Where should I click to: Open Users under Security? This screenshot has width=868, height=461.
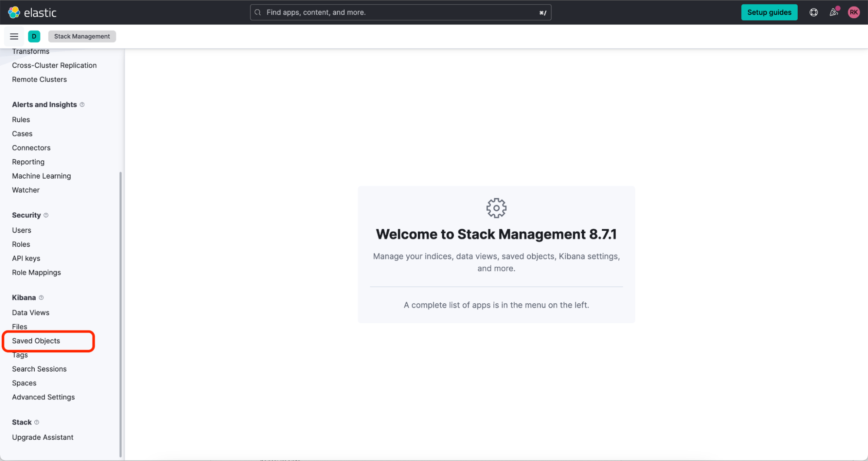click(22, 230)
